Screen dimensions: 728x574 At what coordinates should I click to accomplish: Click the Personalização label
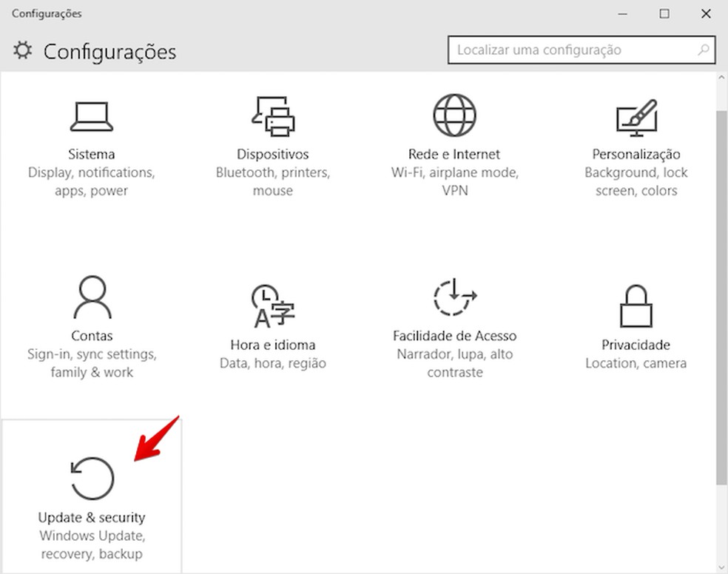point(636,154)
